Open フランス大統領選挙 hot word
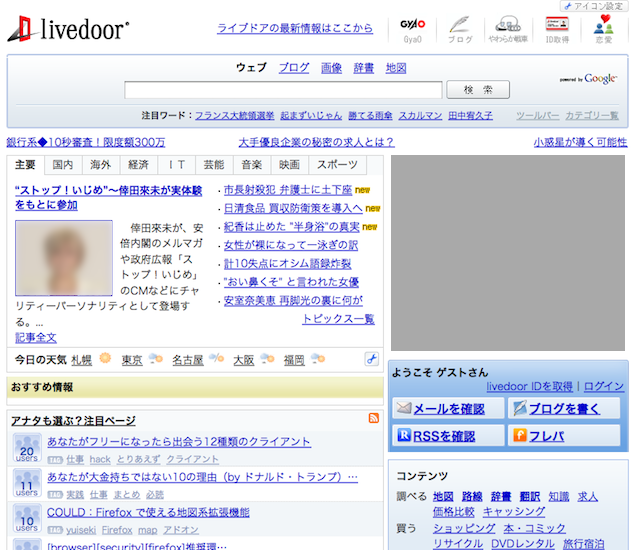Viewport: 636px width, 550px height. [x=235, y=116]
